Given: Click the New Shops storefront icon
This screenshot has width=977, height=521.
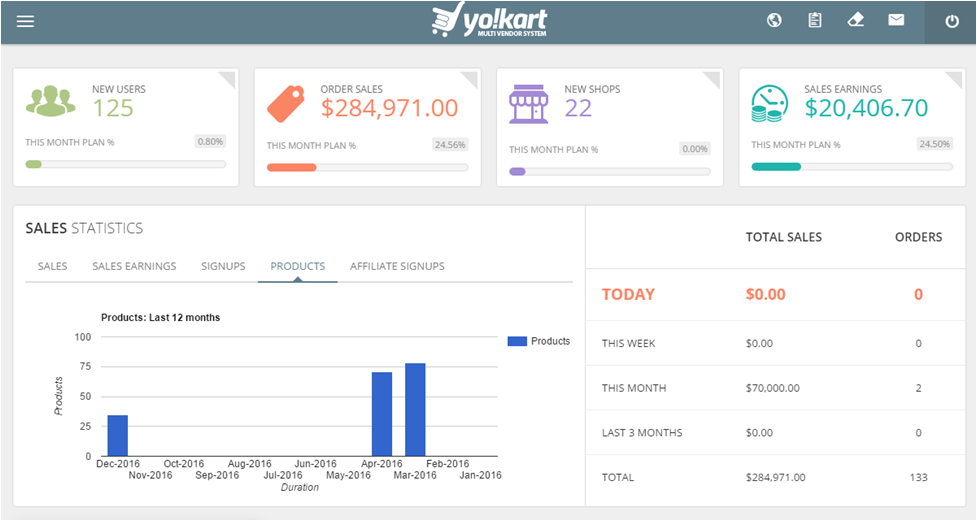Looking at the screenshot, I should (529, 104).
